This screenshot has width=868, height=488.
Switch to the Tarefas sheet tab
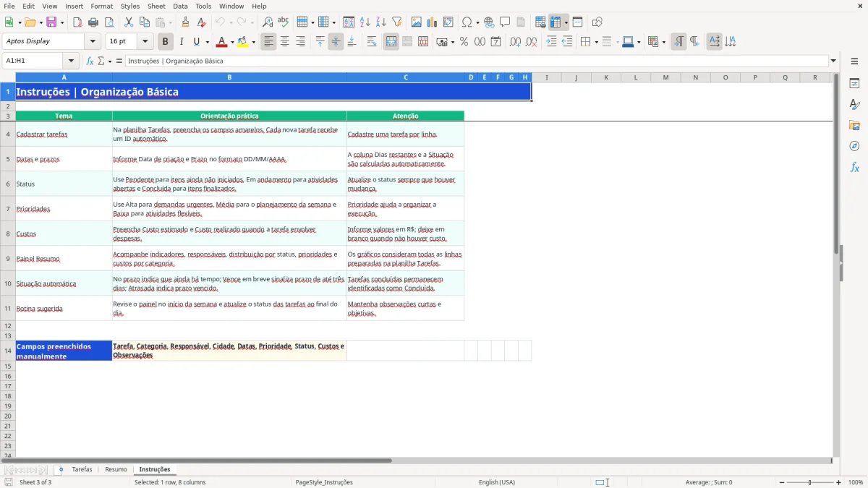82,469
